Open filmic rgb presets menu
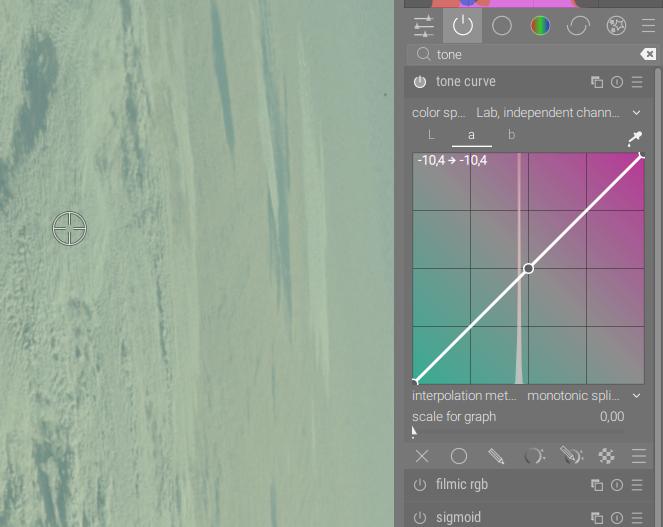 637,485
